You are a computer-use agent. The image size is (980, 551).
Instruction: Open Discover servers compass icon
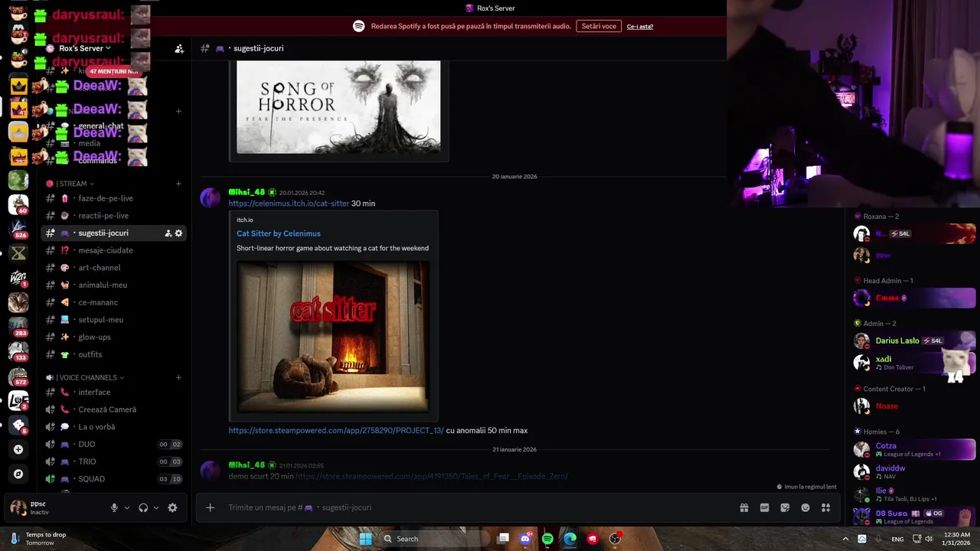pos(18,474)
